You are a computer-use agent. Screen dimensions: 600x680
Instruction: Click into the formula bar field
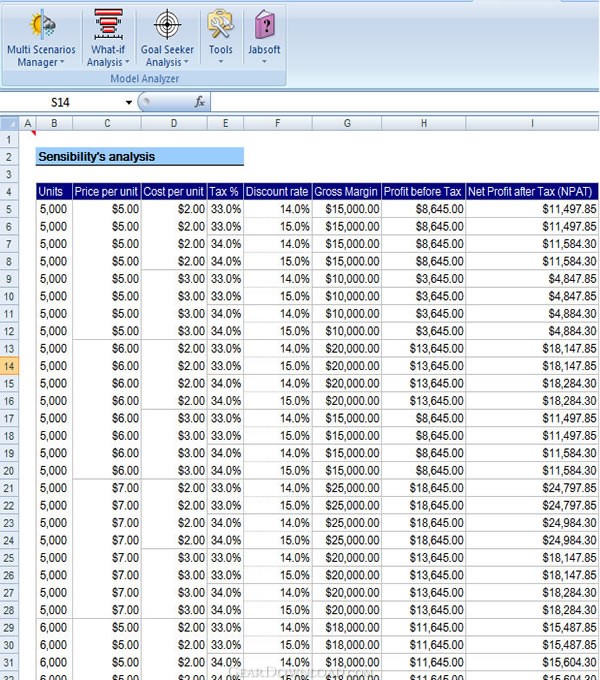point(405,103)
